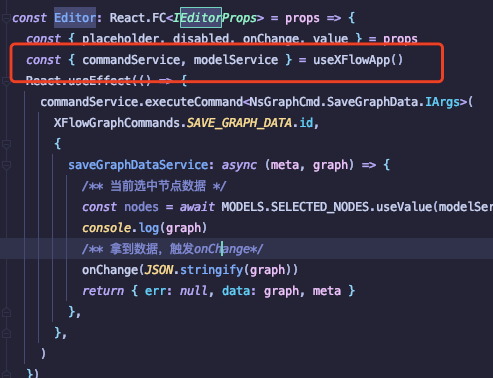This screenshot has height=378, width=493.
Task: Click fold end marker beside second closing '},'
Action: coord(6,333)
